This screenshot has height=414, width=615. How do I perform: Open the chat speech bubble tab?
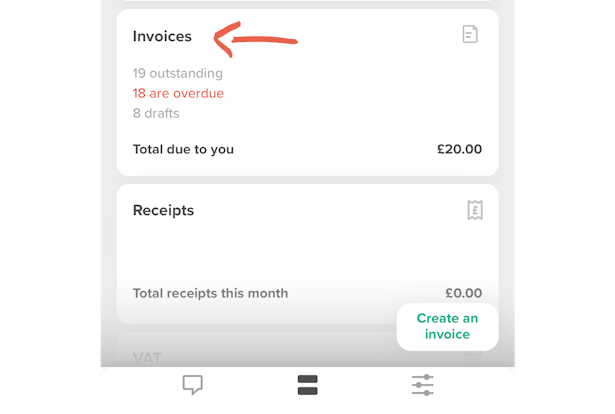(x=193, y=385)
